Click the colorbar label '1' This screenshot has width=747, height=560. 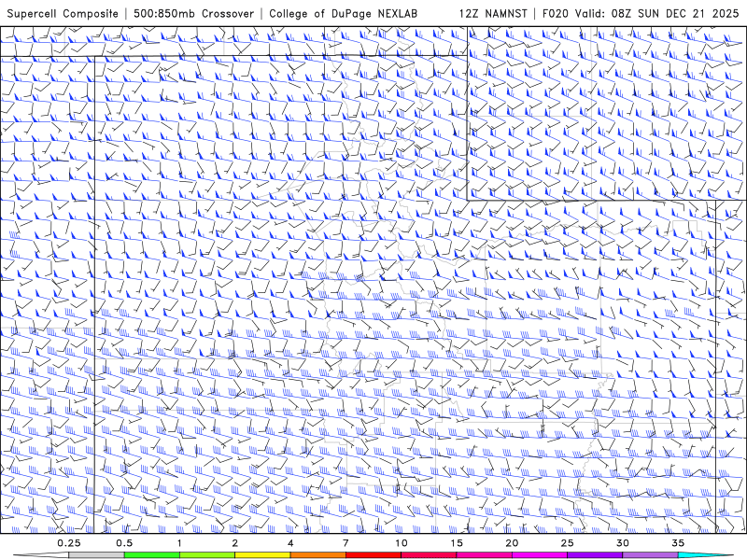pyautogui.click(x=179, y=543)
